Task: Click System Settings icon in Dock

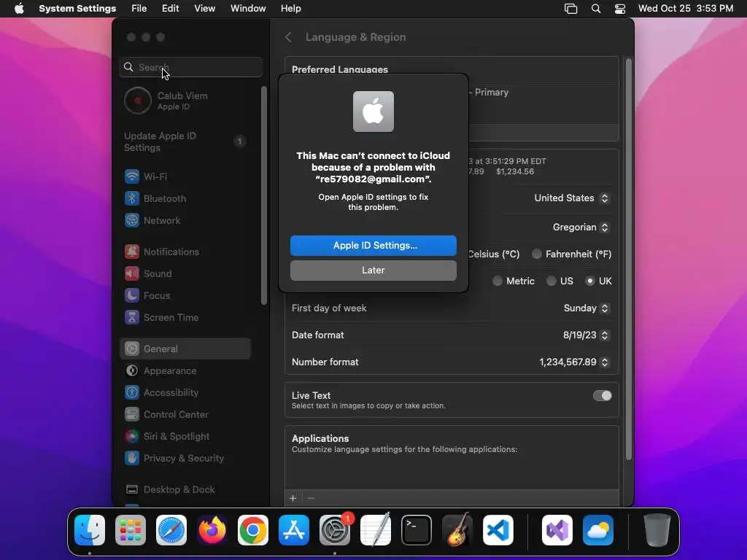Action: pyautogui.click(x=335, y=530)
